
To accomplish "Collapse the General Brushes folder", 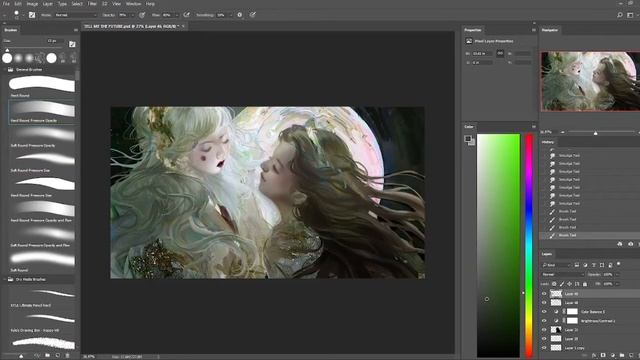I will point(5,70).
